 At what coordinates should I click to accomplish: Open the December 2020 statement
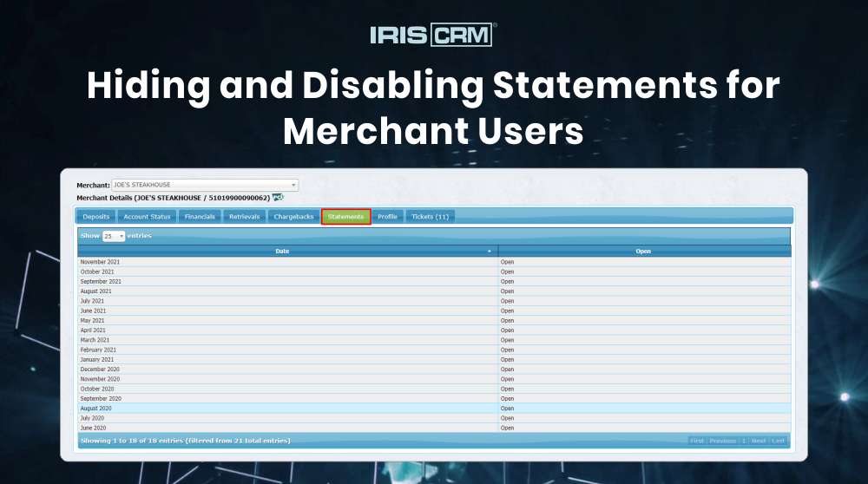[x=507, y=370]
